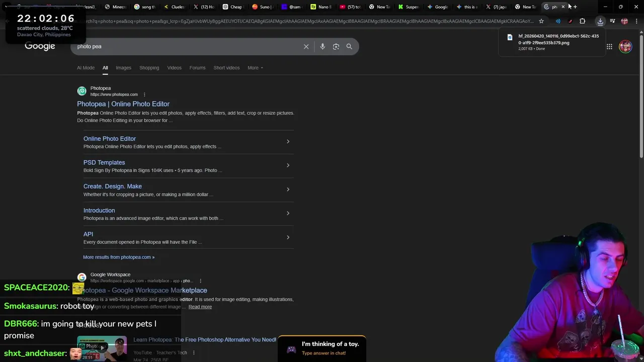Open Learn Photopea free Photoshop alternative video
Image resolution: width=644 pixels, height=362 pixels.
(205, 340)
